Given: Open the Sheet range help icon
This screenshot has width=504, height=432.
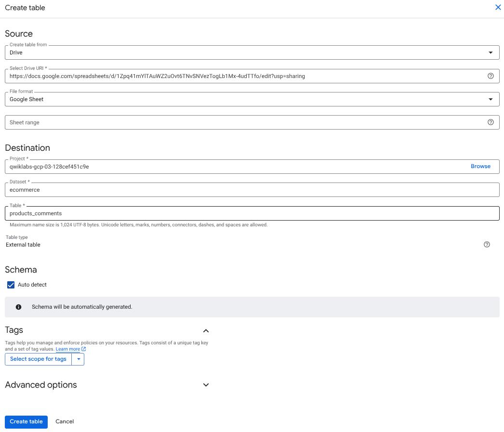Looking at the screenshot, I should (491, 122).
